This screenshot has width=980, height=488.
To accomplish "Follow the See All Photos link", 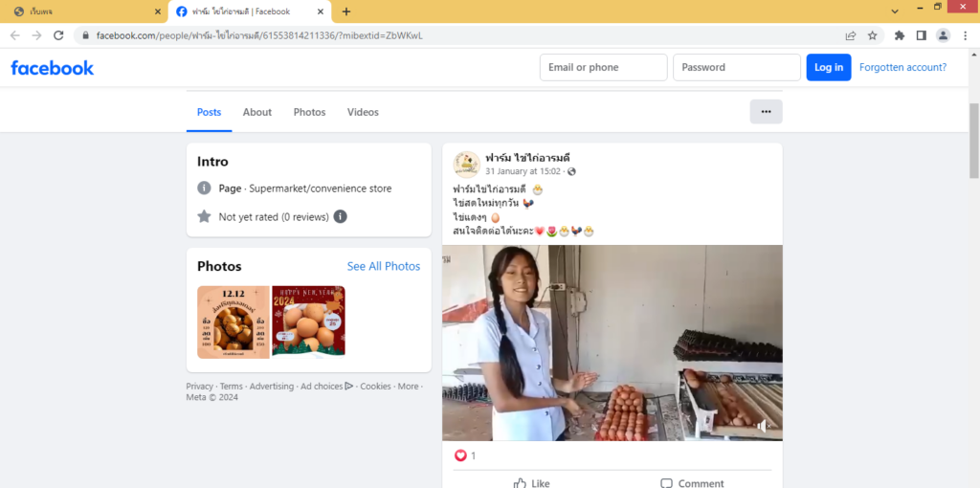I will (x=383, y=266).
